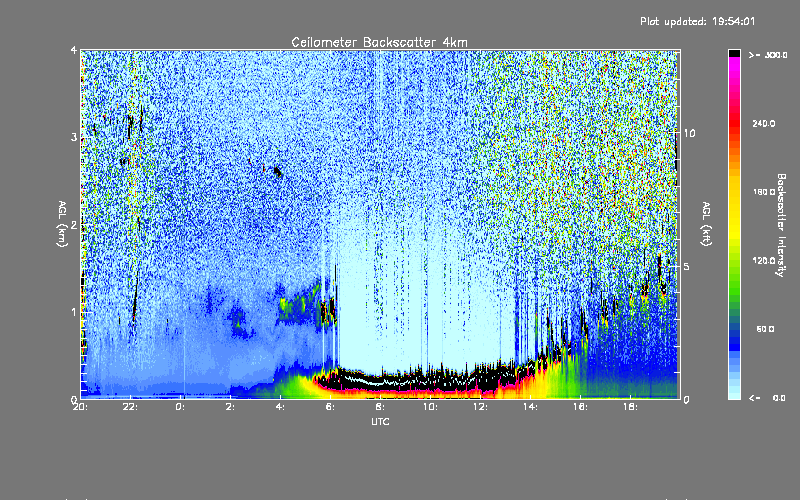800x500 pixels.
Task: Click the '4' km y-axis tick label
Action: click(x=74, y=50)
